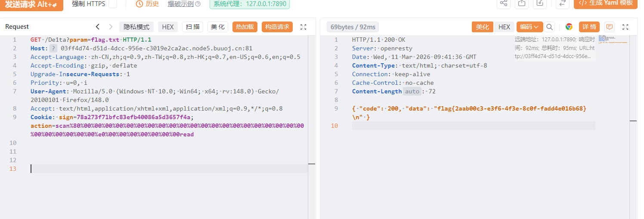The width and height of the screenshot is (644, 219).
Task: Toggle HEX view in Request panel
Action: click(167, 27)
